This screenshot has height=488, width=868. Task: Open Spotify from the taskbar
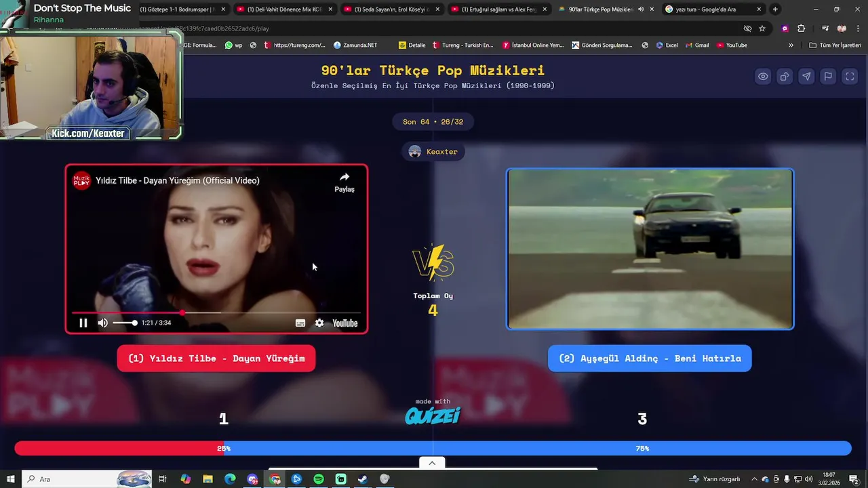(x=319, y=479)
